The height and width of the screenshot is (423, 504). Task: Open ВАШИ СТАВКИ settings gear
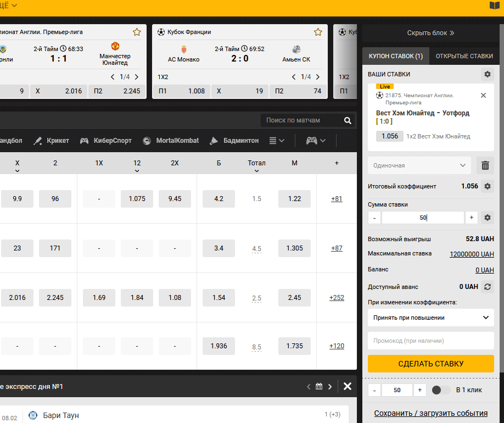488,74
